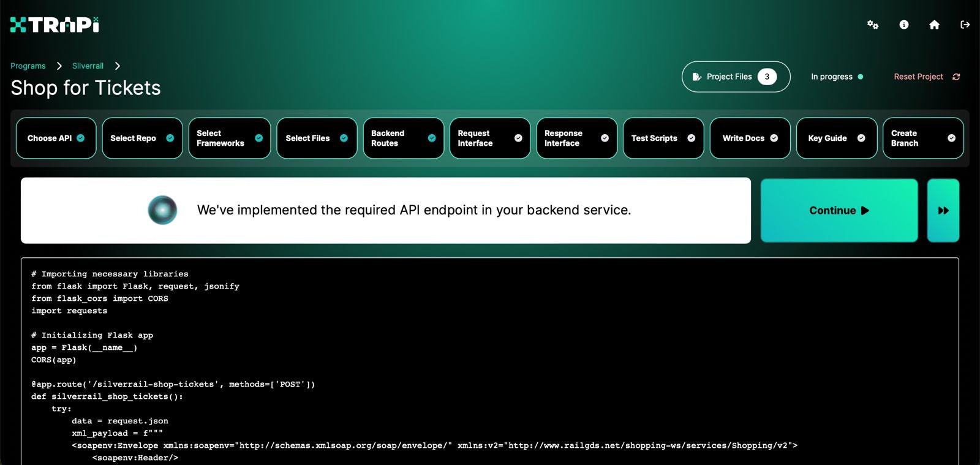Click the Silverrail breadcrumb link

(x=88, y=66)
